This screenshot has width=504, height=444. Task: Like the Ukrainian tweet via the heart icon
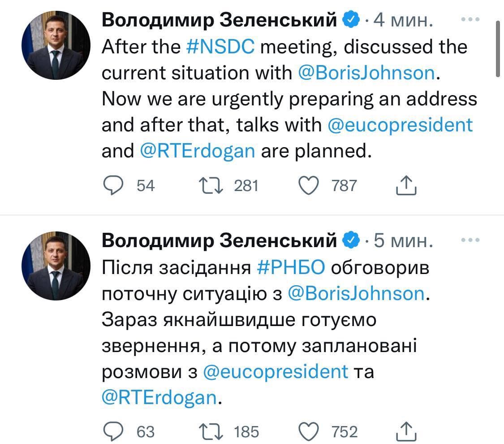(309, 432)
